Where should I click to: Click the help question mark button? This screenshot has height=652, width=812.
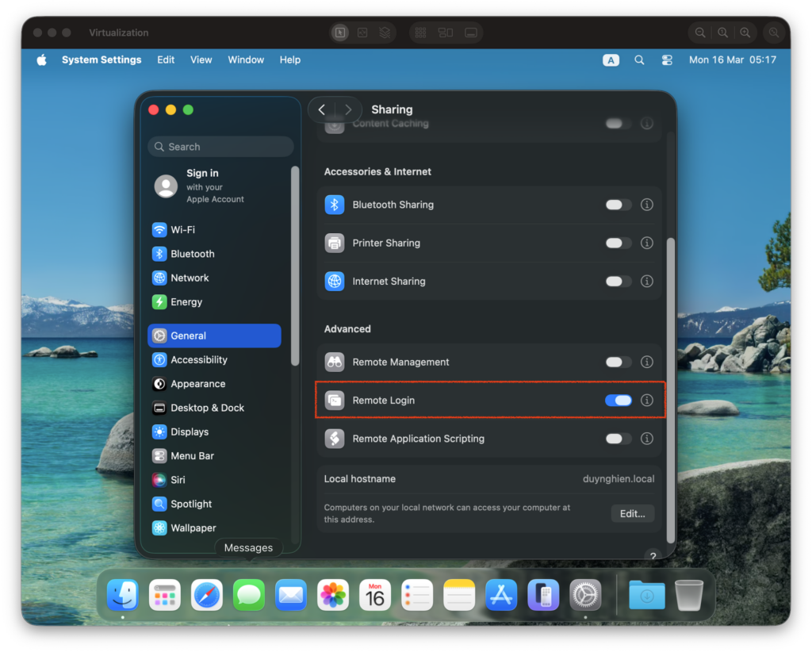[x=653, y=556]
